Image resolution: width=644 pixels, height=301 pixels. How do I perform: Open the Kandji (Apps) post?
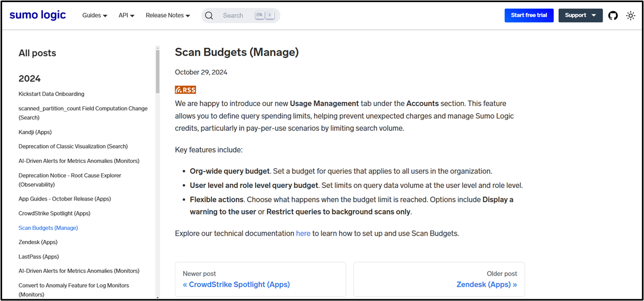tap(35, 132)
